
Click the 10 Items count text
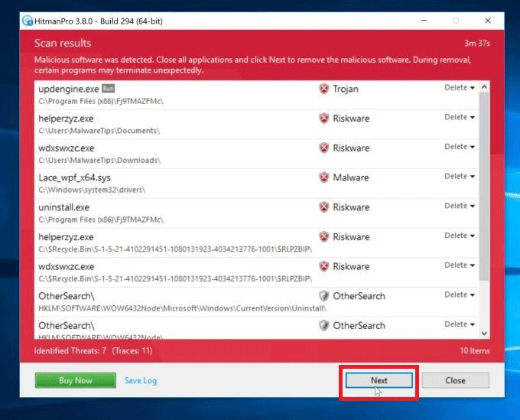[x=475, y=350]
